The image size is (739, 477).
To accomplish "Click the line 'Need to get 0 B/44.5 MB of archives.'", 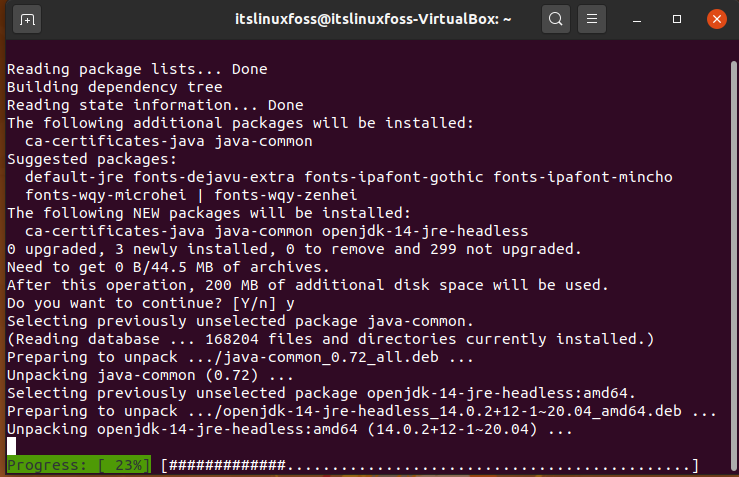I will (x=168, y=267).
